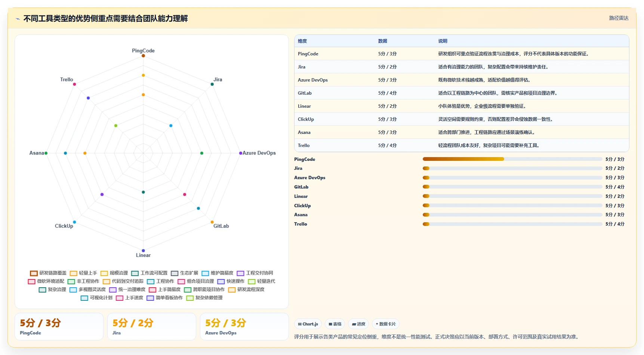This screenshot has width=644, height=355.
Task: Select the 进度 chip
Action: (x=358, y=324)
